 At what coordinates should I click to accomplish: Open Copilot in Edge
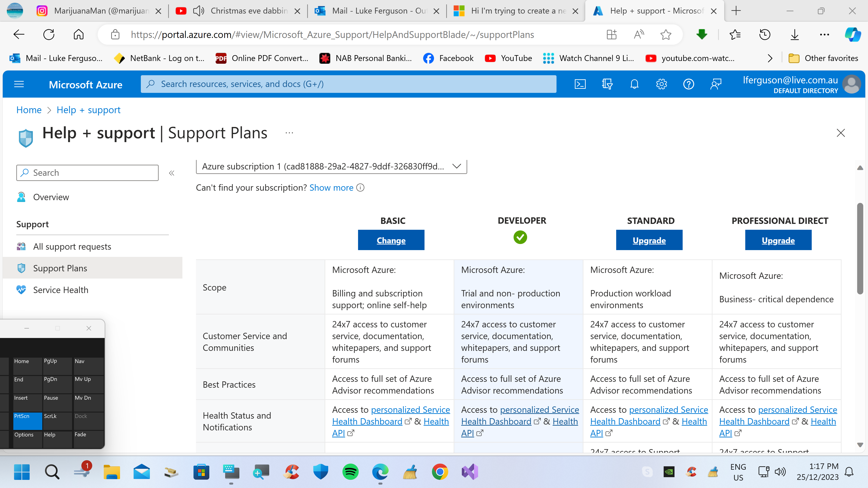[853, 34]
